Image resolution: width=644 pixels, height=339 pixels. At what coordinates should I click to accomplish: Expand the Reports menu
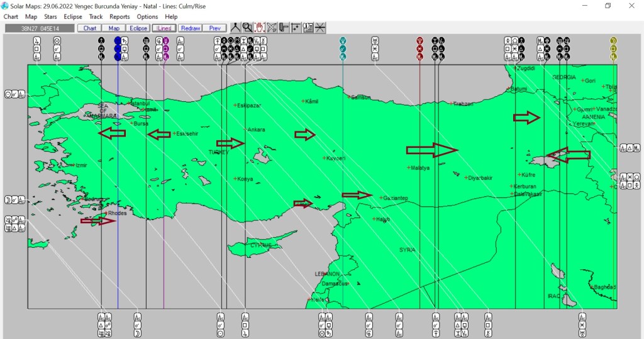point(119,17)
